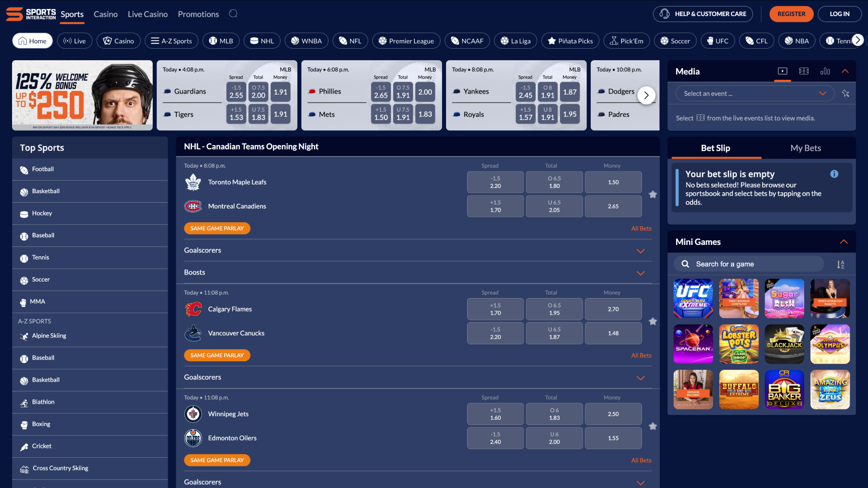Image resolution: width=868 pixels, height=488 pixels.
Task: Click the orange REGISTER button
Action: (x=791, y=14)
